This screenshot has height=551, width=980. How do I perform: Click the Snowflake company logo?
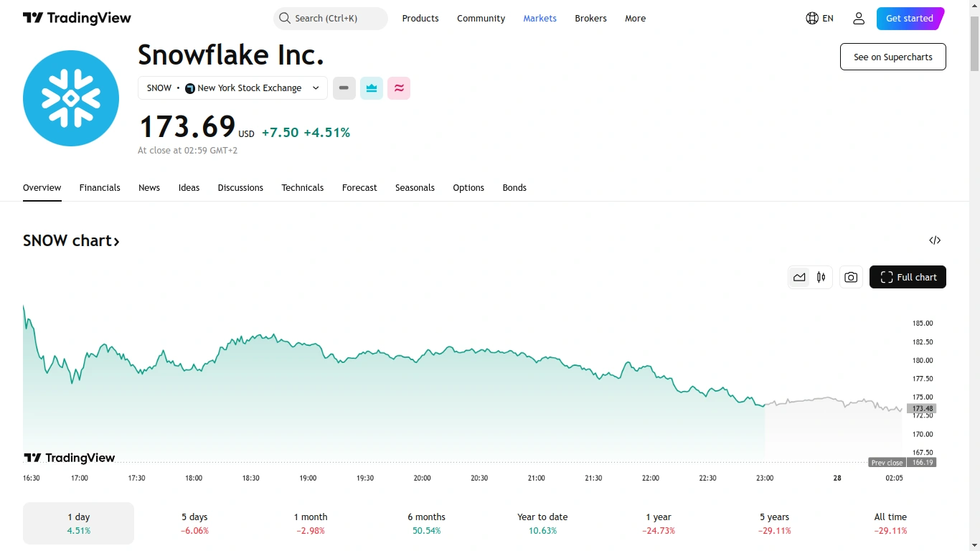click(x=71, y=98)
